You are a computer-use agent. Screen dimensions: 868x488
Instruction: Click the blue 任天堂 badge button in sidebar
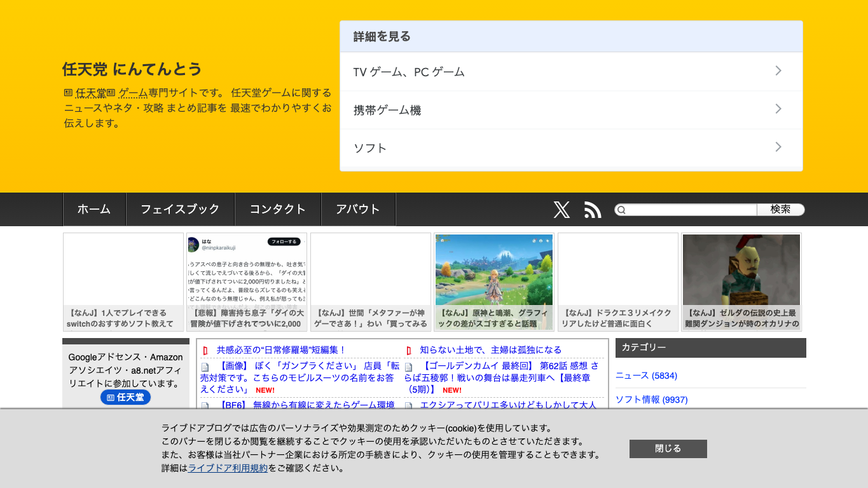pyautogui.click(x=125, y=397)
